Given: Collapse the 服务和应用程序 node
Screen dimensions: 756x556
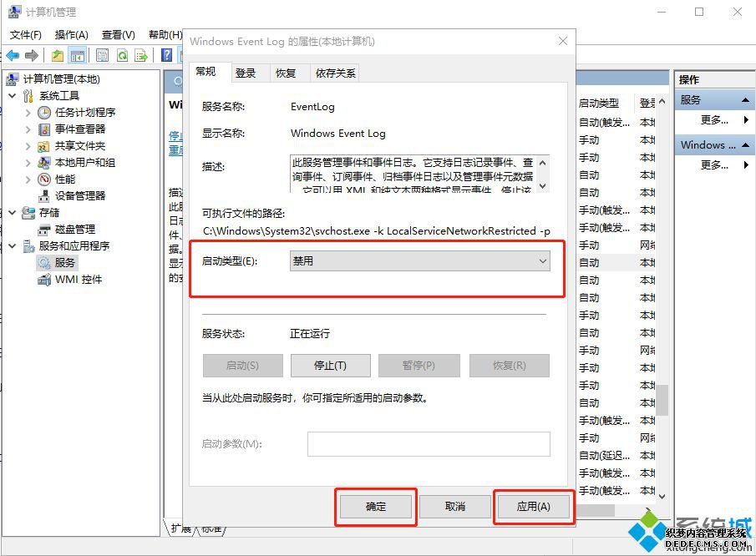Looking at the screenshot, I should click(13, 246).
